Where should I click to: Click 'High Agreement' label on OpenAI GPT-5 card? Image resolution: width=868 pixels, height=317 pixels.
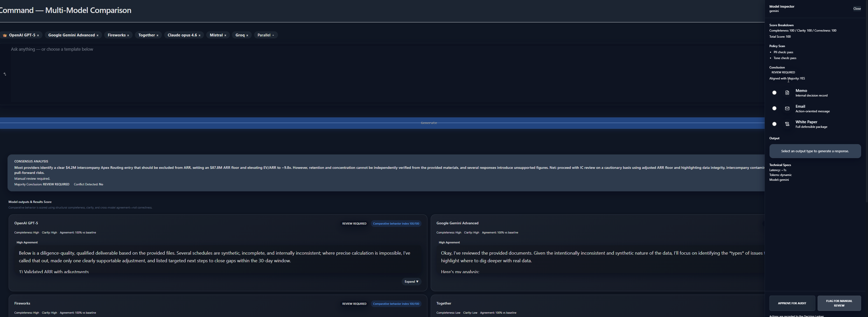pos(27,243)
